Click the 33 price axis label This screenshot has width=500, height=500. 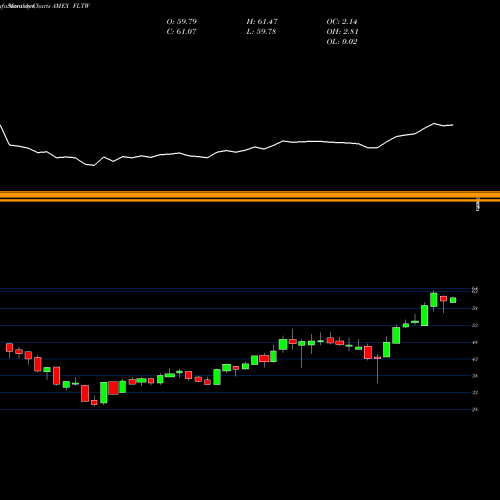pos(475,393)
